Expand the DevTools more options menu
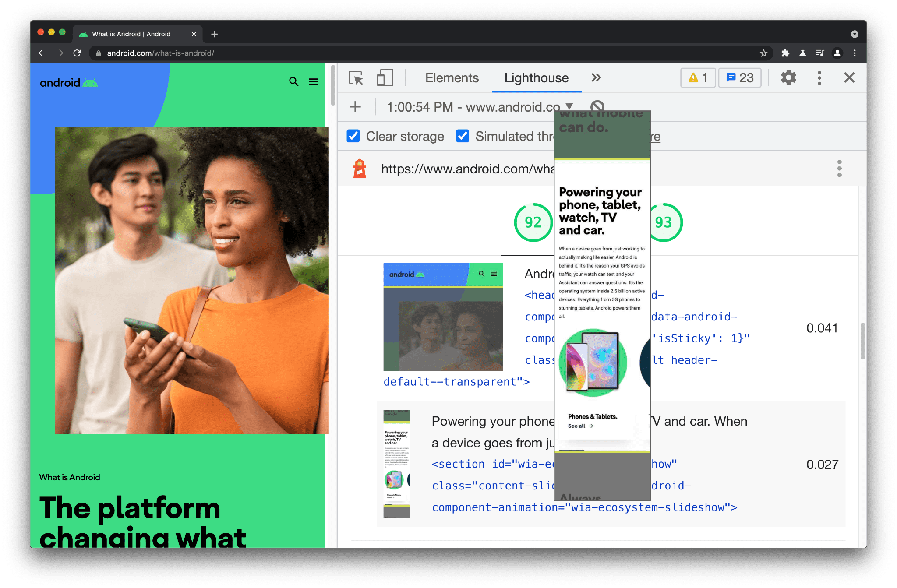Image resolution: width=897 pixels, height=588 pixels. click(819, 77)
